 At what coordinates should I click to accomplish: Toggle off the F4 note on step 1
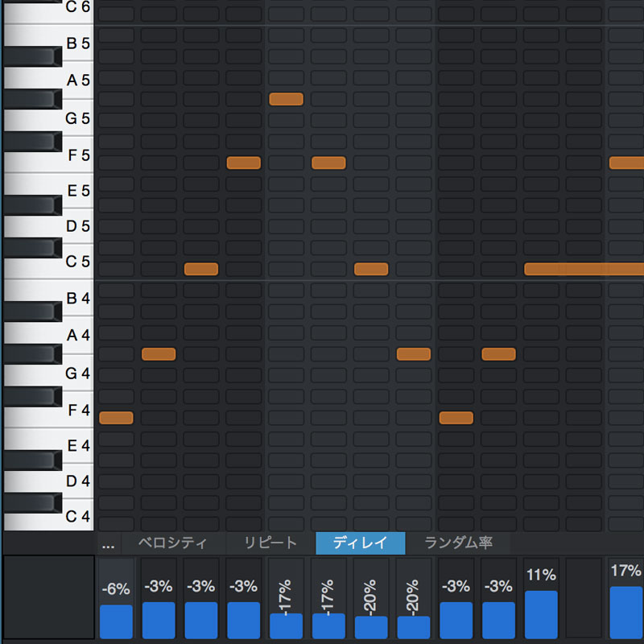[x=116, y=418]
